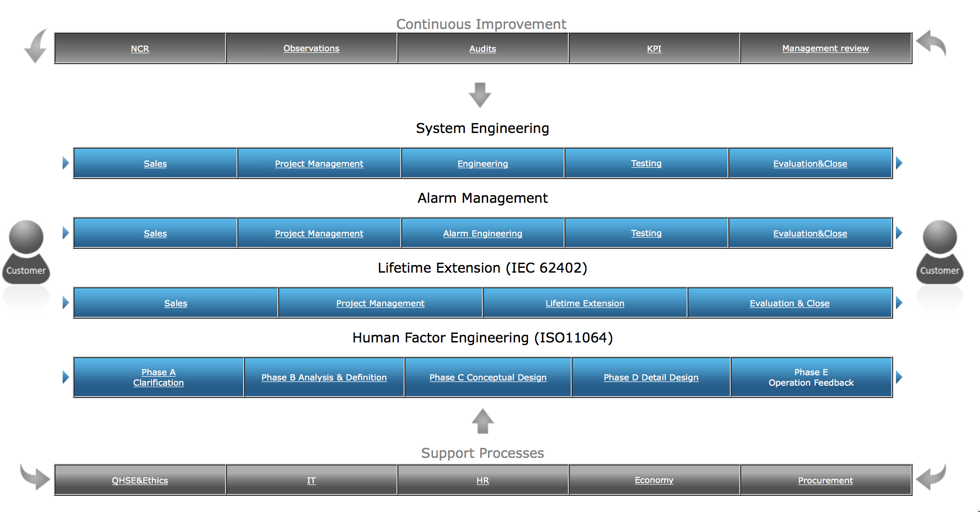Open the Audits page

pos(482,49)
